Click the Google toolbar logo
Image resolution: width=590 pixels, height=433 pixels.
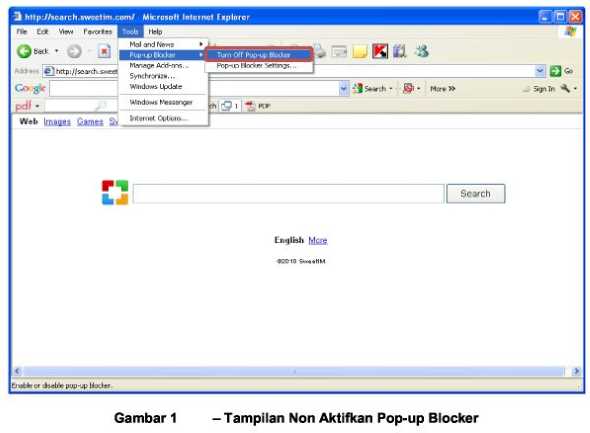tap(30, 88)
